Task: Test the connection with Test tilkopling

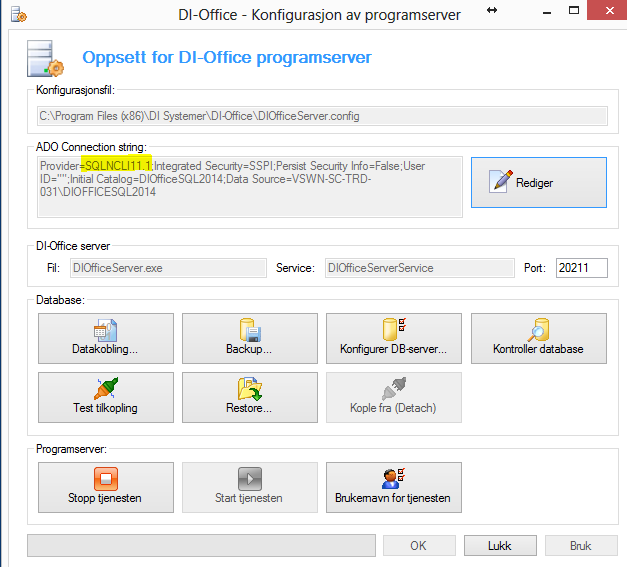Action: 106,397
